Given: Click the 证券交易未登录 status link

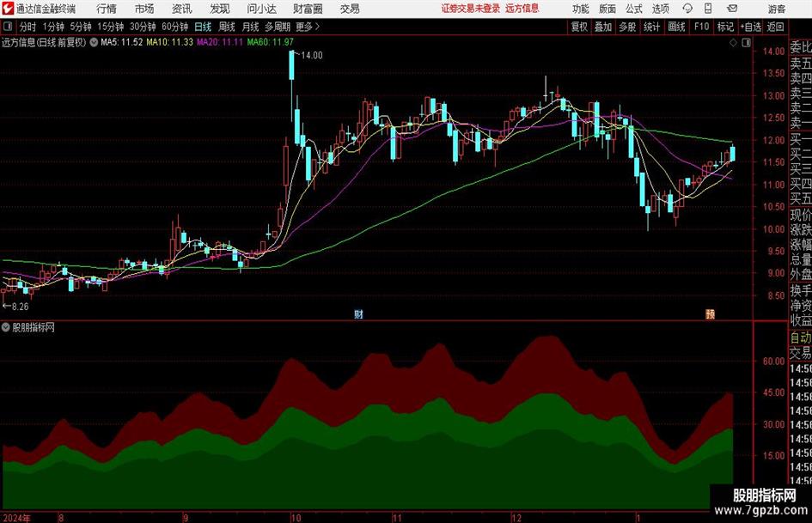Looking at the screenshot, I should [x=471, y=9].
